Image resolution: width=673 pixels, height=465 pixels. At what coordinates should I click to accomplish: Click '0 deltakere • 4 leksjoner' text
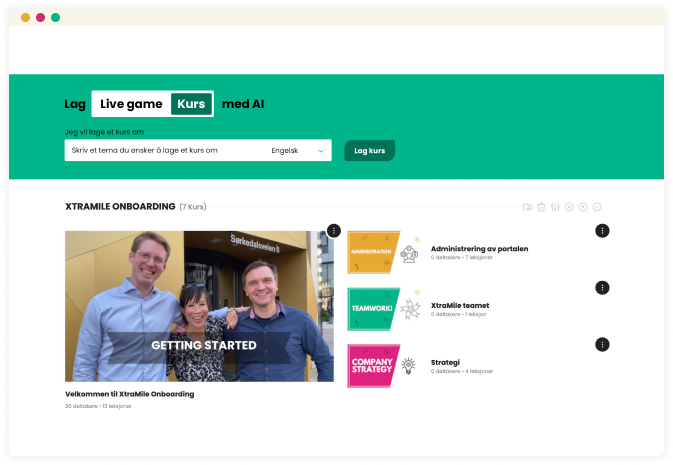click(x=462, y=371)
